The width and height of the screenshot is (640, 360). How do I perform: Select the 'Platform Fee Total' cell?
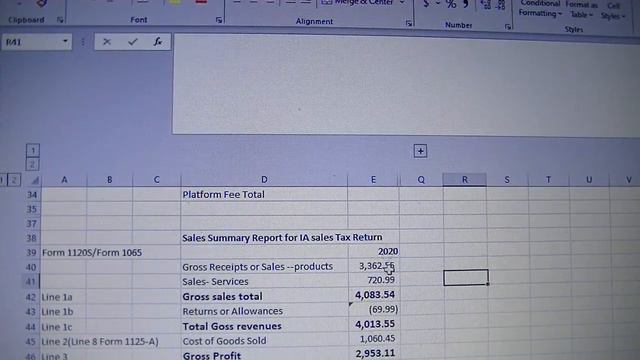click(264, 195)
